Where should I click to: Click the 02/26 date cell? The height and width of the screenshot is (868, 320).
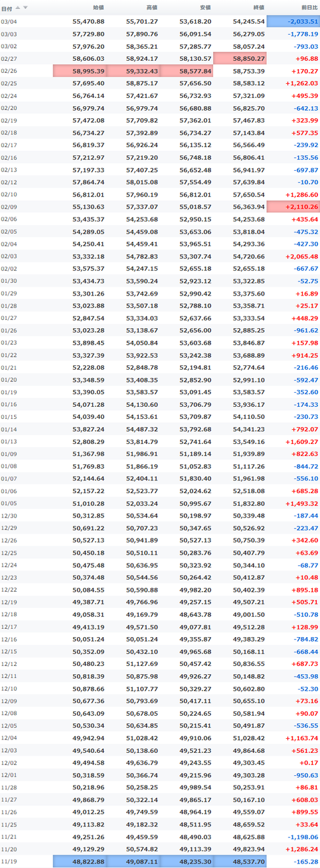(x=10, y=71)
